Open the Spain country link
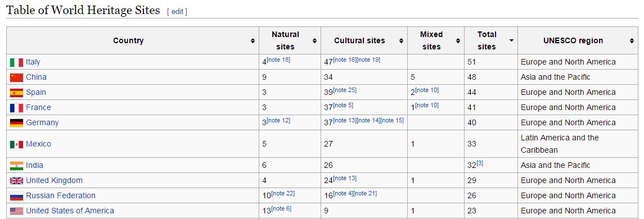Viewport: 644px width, 219px height. 36,92
